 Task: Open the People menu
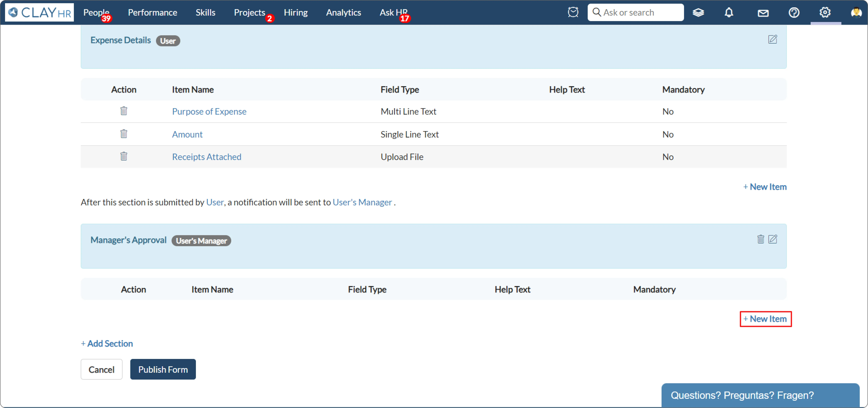[96, 13]
